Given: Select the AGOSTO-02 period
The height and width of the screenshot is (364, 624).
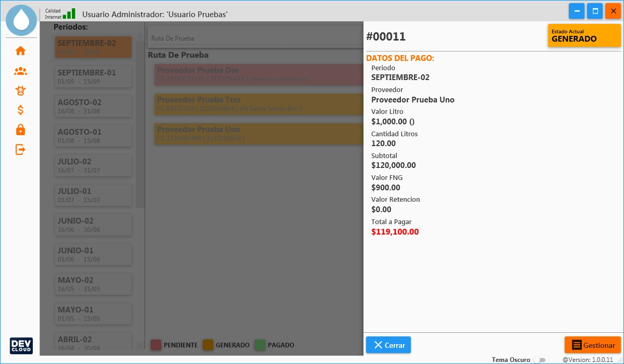Looking at the screenshot, I should pyautogui.click(x=94, y=106).
